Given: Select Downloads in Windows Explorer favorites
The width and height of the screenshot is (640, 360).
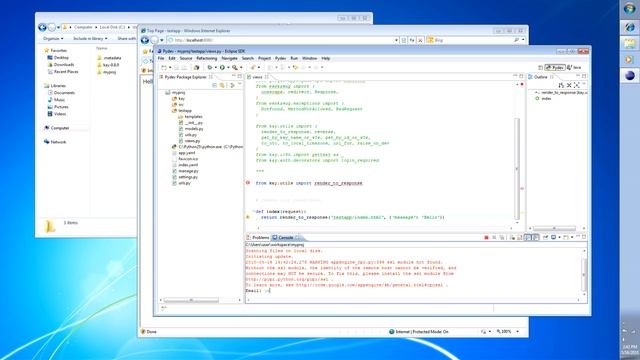Looking at the screenshot, I should click(x=61, y=64).
